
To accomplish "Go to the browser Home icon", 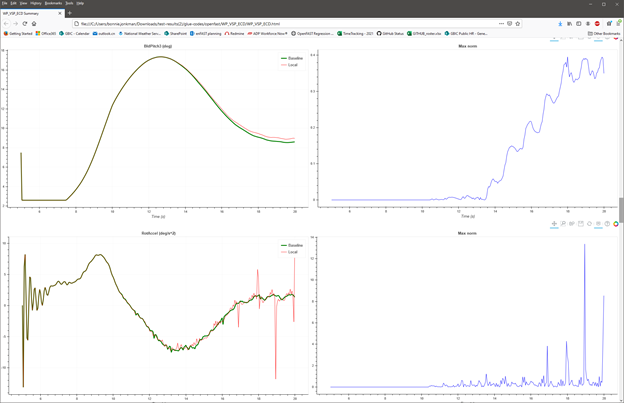I will (x=34, y=23).
